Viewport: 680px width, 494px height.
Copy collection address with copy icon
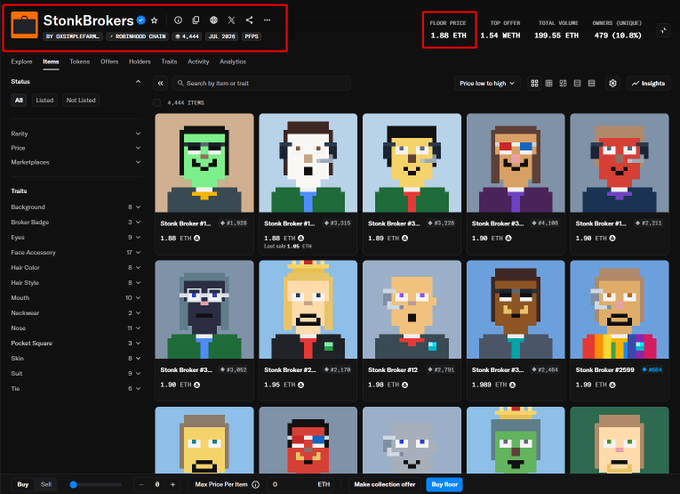196,20
